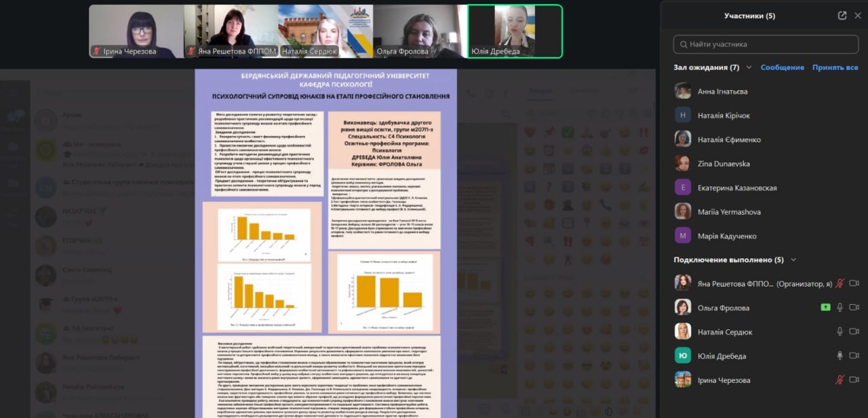
Task: Click the Сообщение link for waiting room
Action: click(x=782, y=68)
